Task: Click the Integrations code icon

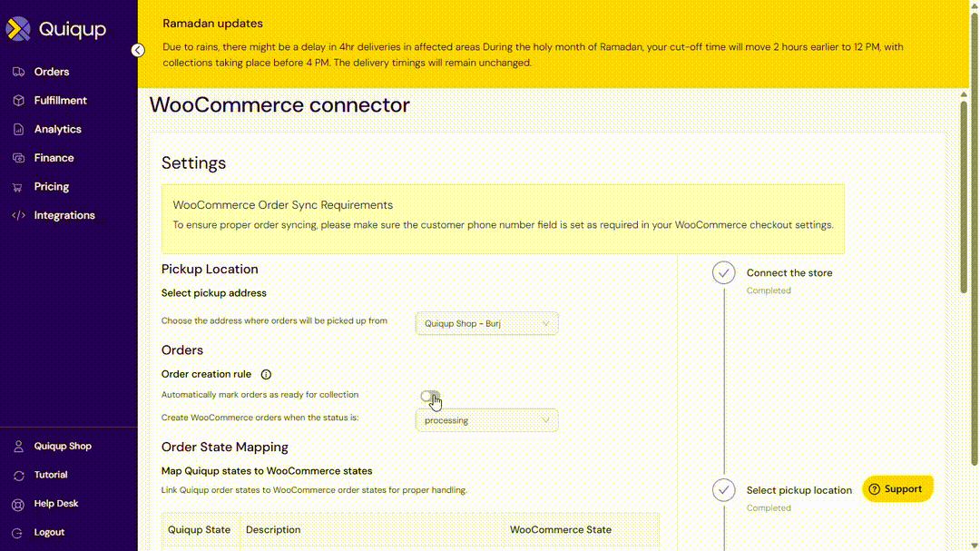Action: (19, 216)
